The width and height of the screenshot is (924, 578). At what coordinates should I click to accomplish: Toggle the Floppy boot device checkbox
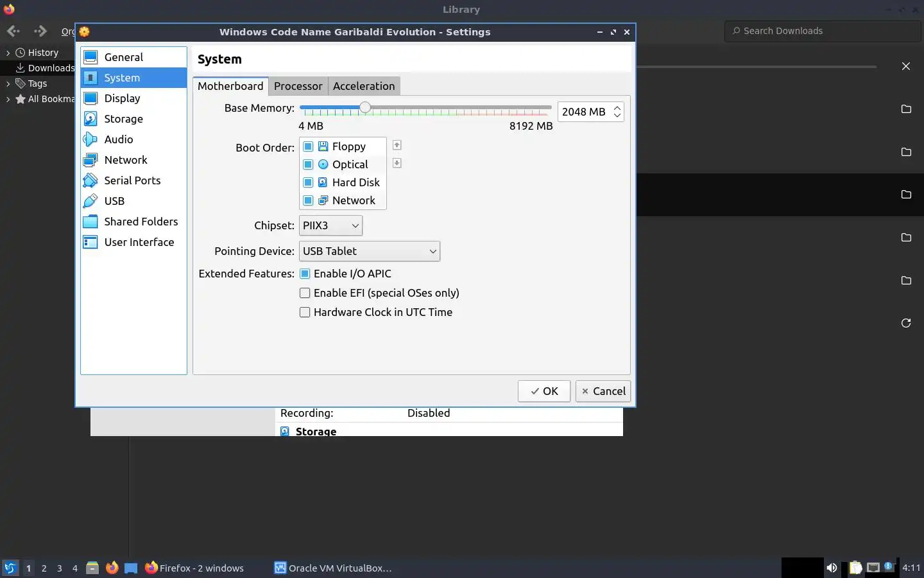308,146
